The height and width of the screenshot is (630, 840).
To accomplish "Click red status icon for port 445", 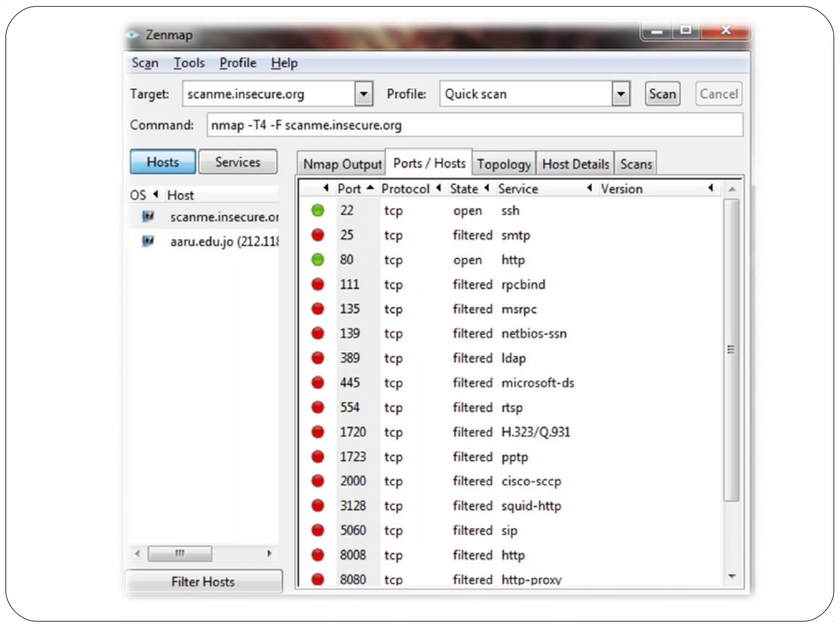I will [317, 383].
